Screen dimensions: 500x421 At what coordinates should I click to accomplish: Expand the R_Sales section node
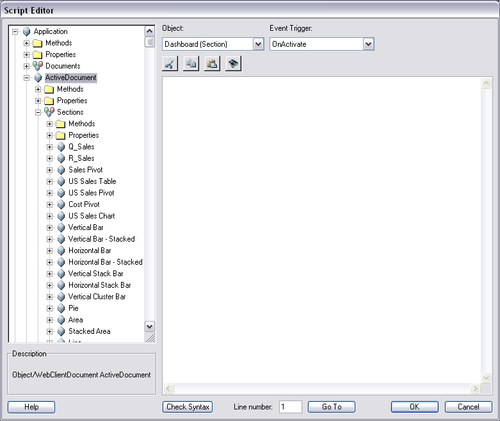[50, 158]
